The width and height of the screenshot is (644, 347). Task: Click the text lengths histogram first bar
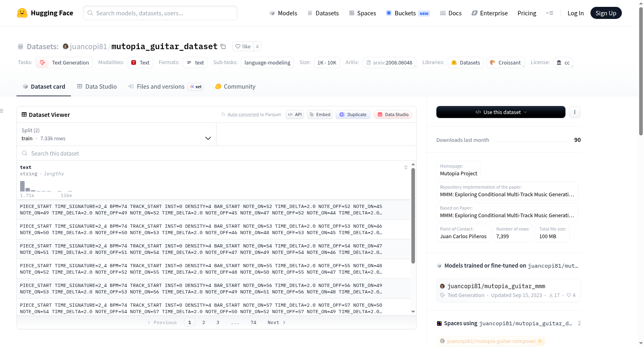click(x=23, y=186)
